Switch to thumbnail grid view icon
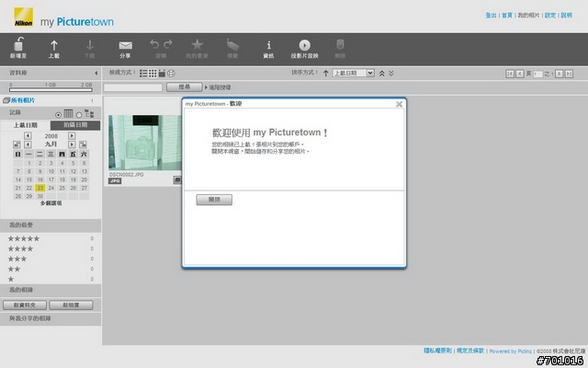Image resolution: width=588 pixels, height=368 pixels. 153,74
